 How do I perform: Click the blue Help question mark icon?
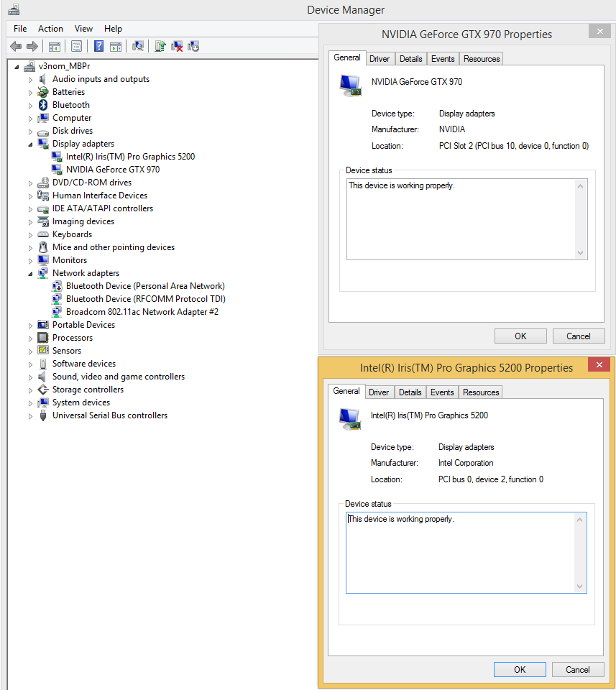click(99, 46)
